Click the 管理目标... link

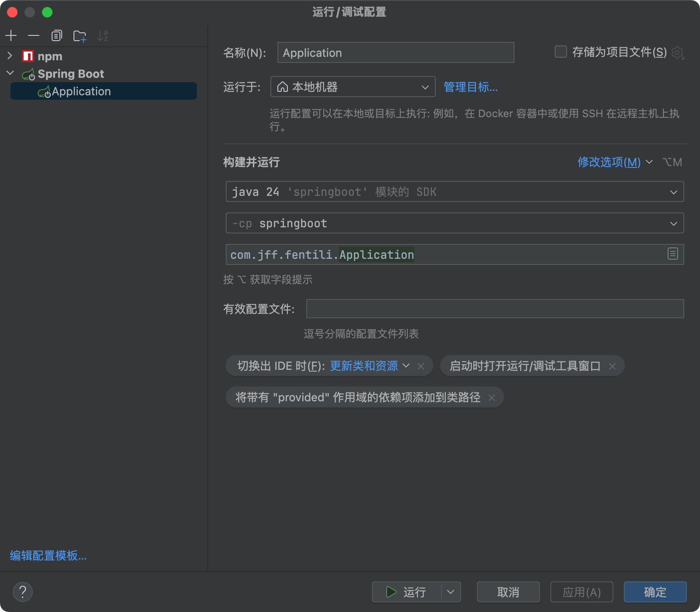point(471,87)
